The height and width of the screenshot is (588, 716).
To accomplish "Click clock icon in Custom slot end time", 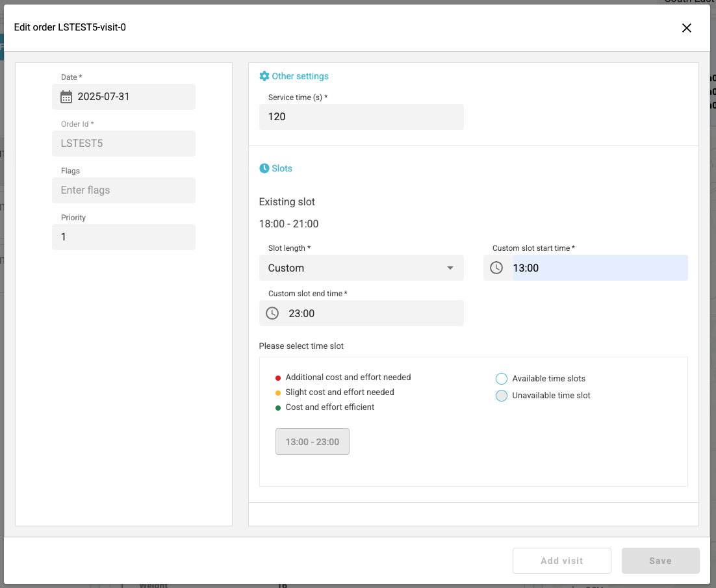I will coord(272,313).
